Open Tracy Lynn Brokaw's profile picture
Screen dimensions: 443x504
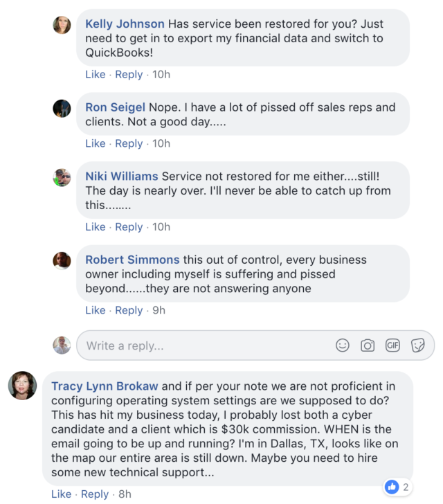point(22,385)
